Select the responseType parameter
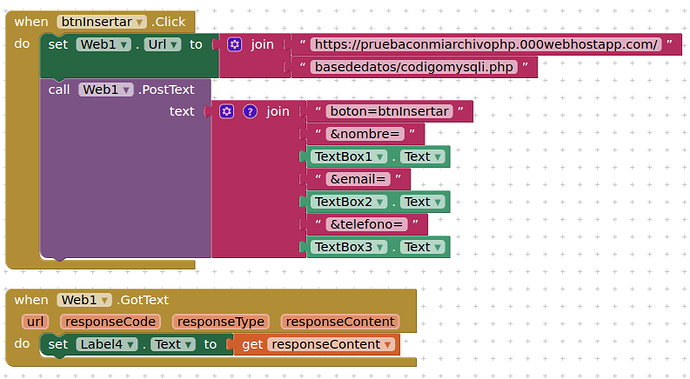 tap(221, 322)
